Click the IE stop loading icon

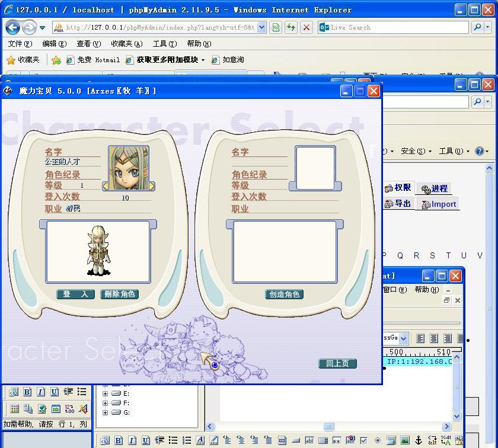click(x=307, y=27)
